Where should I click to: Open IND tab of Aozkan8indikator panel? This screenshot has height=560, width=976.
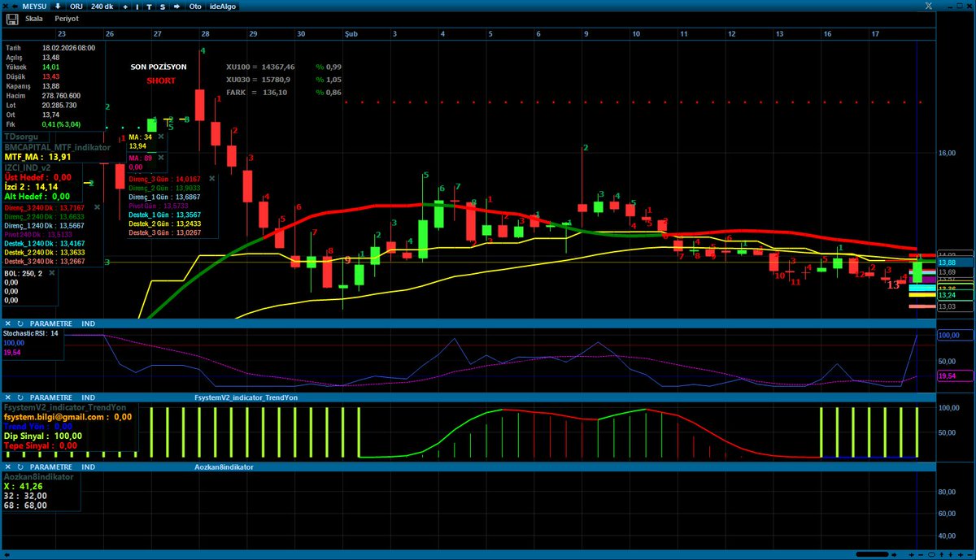89,467
